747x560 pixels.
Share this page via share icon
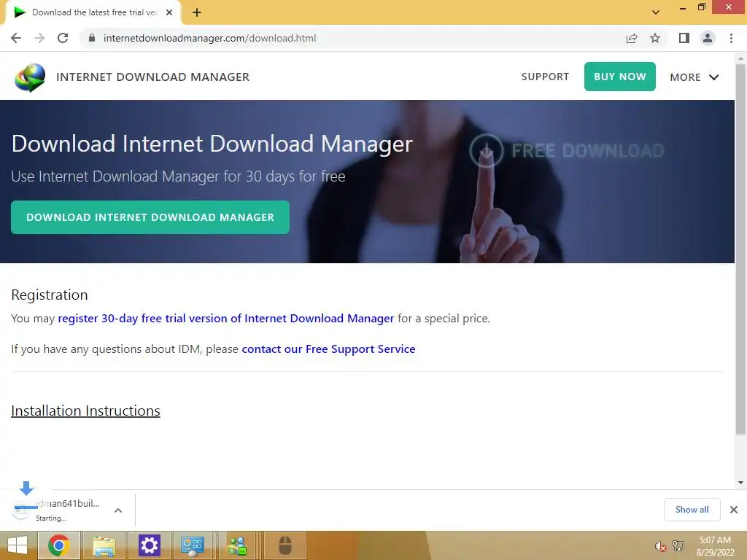click(632, 38)
